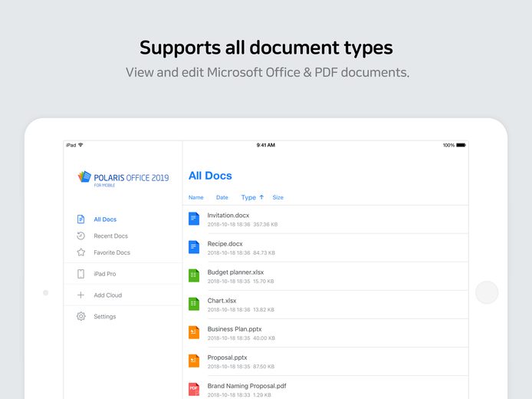Click the Settings gear icon
This screenshot has width=532, height=399.
coord(80,316)
